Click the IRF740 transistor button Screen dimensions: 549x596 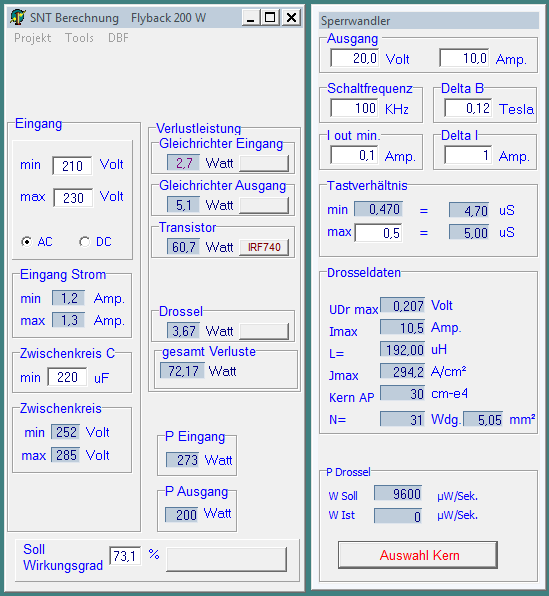tap(264, 247)
